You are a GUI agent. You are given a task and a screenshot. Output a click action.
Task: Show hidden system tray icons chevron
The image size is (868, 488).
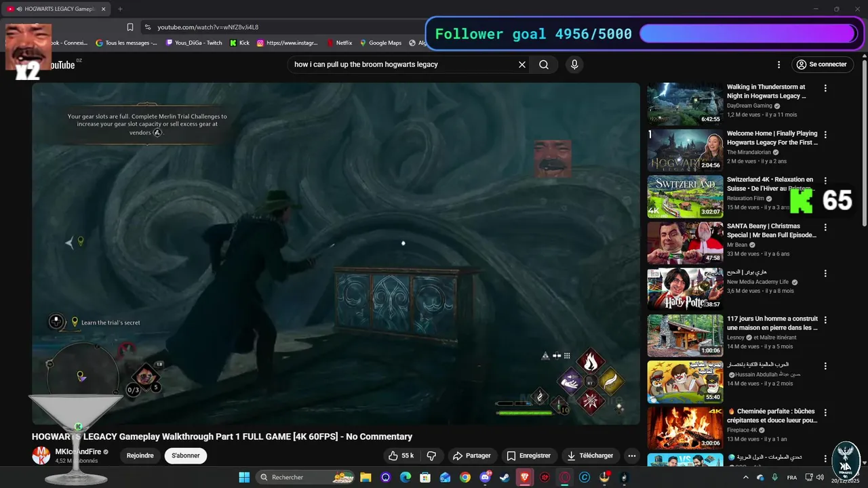click(746, 477)
